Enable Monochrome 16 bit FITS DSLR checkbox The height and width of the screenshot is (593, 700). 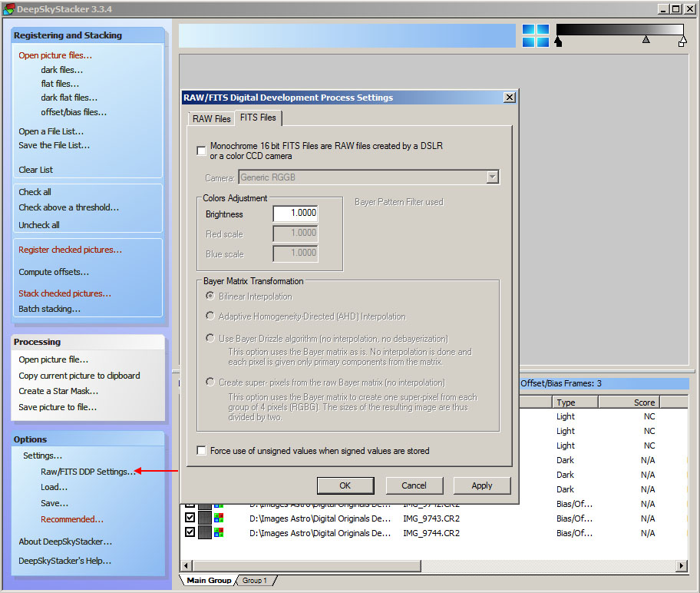point(201,151)
